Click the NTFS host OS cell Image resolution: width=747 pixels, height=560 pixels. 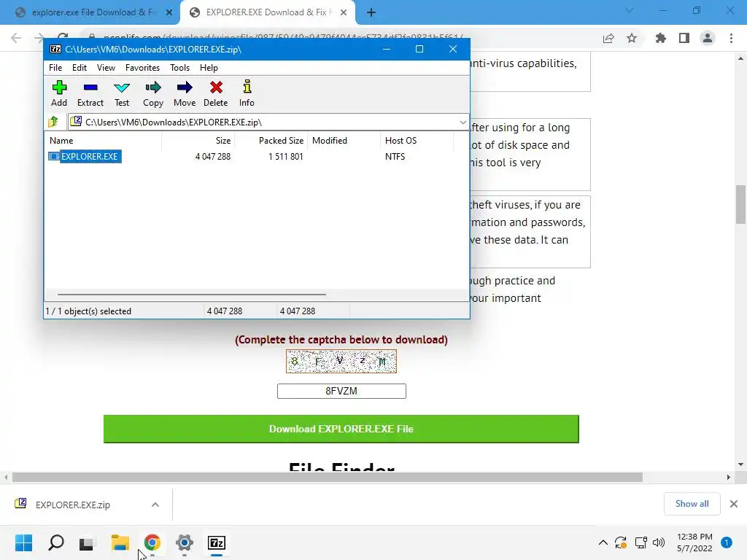coord(395,156)
